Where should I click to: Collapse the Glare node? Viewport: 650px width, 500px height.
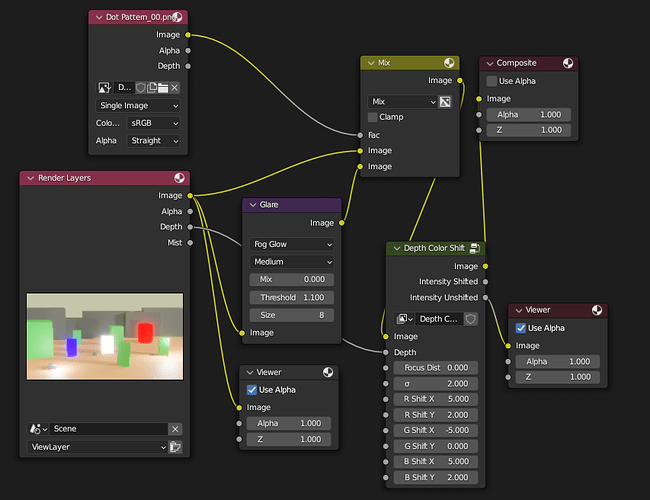point(253,205)
